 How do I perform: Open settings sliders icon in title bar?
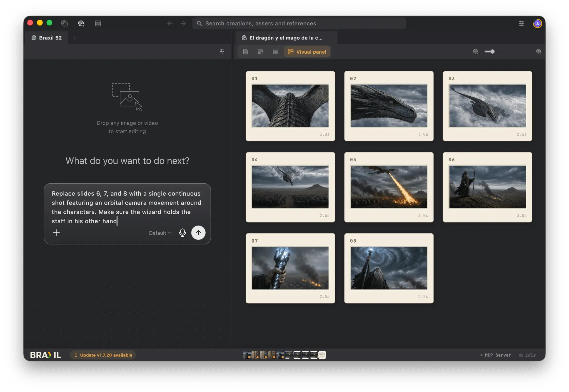tap(521, 24)
